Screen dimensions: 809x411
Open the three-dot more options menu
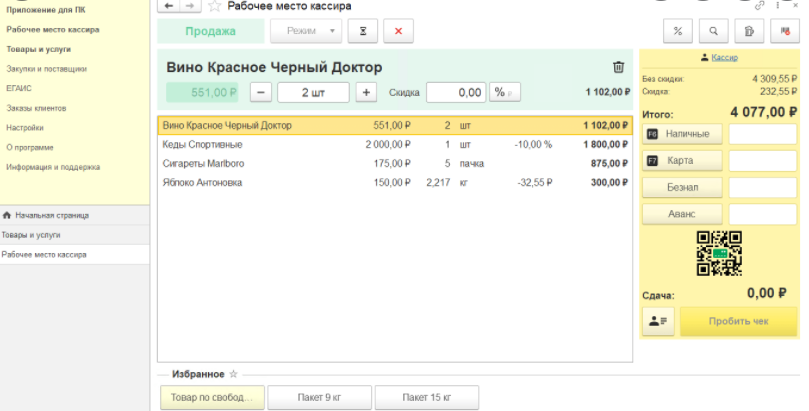(x=778, y=6)
